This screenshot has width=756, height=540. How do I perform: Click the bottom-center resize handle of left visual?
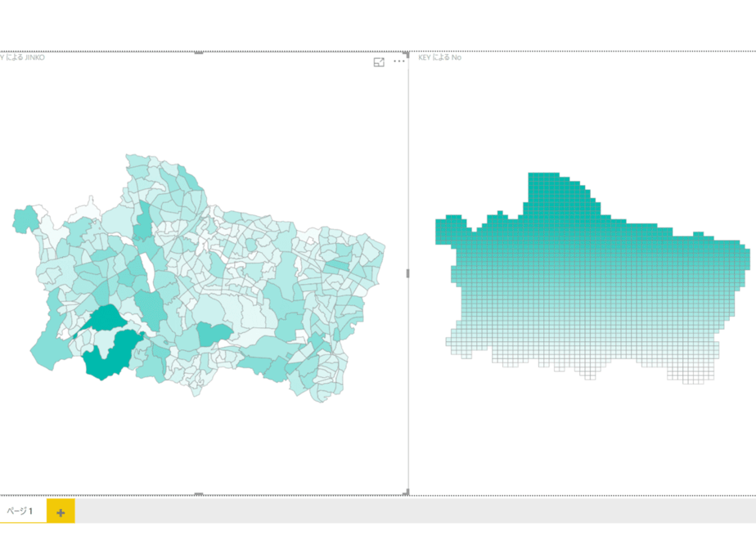(198, 494)
